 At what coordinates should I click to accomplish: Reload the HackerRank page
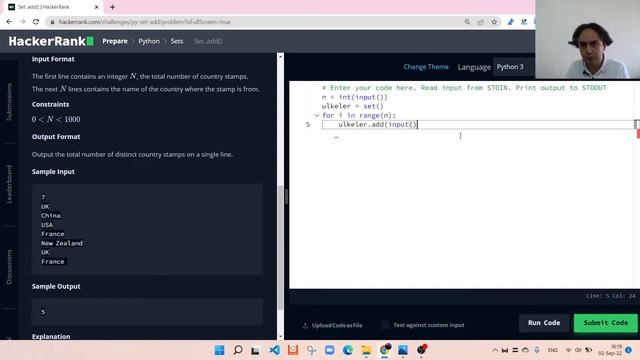click(36, 22)
